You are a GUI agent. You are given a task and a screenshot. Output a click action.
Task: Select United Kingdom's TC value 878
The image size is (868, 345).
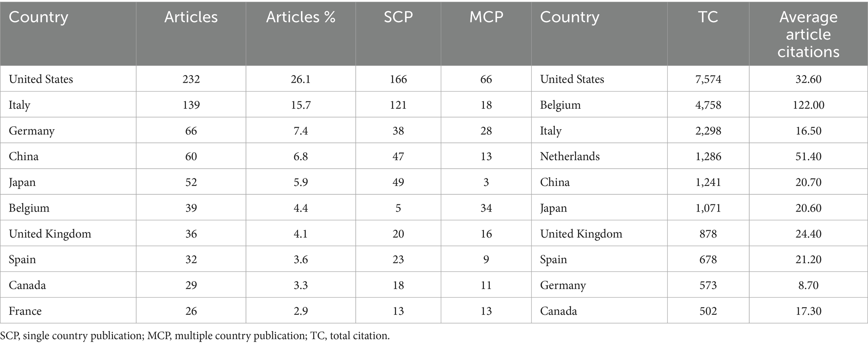(x=708, y=234)
